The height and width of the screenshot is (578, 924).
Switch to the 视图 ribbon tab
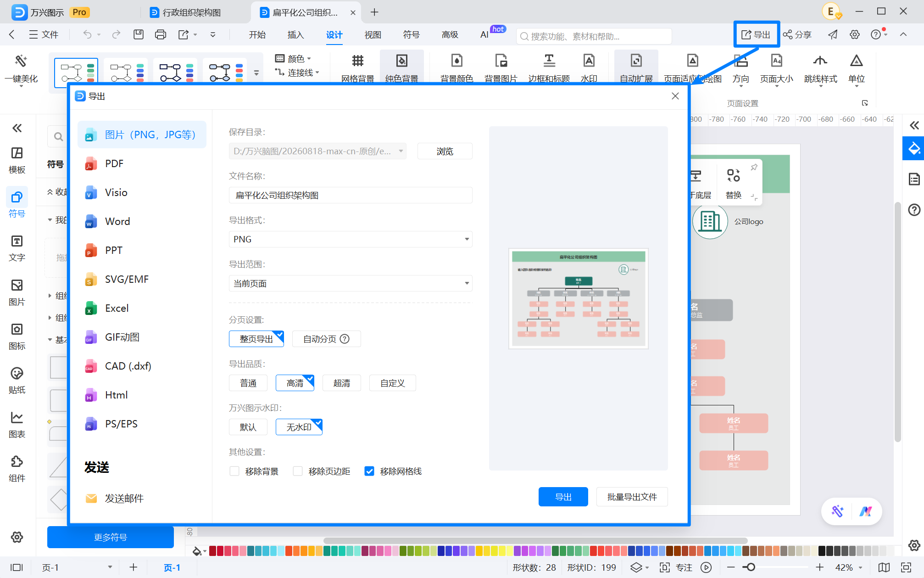373,35
